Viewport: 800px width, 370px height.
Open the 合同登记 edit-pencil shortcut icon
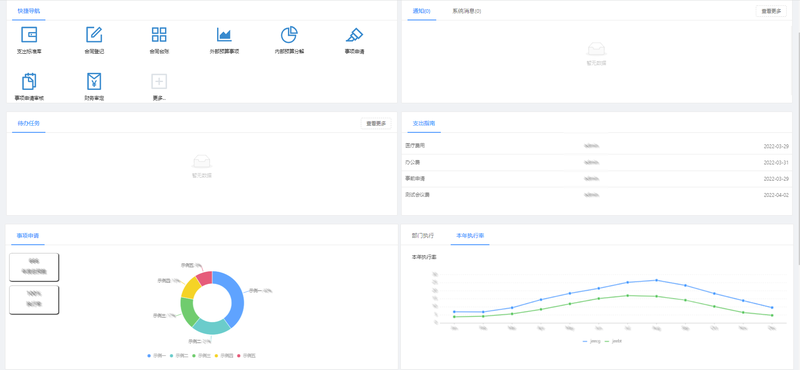tap(94, 34)
